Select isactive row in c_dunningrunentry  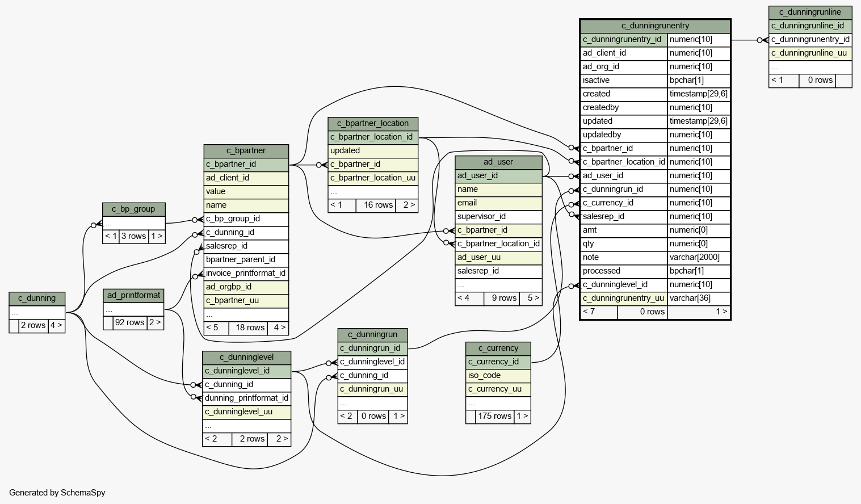coord(655,80)
